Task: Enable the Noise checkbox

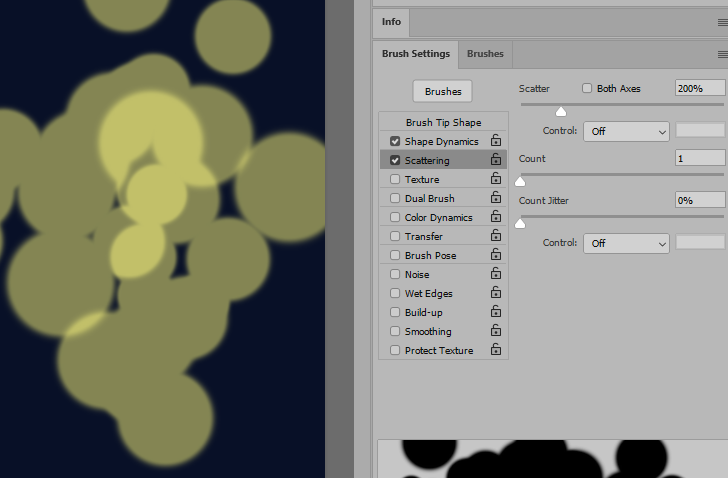Action: pyautogui.click(x=395, y=274)
